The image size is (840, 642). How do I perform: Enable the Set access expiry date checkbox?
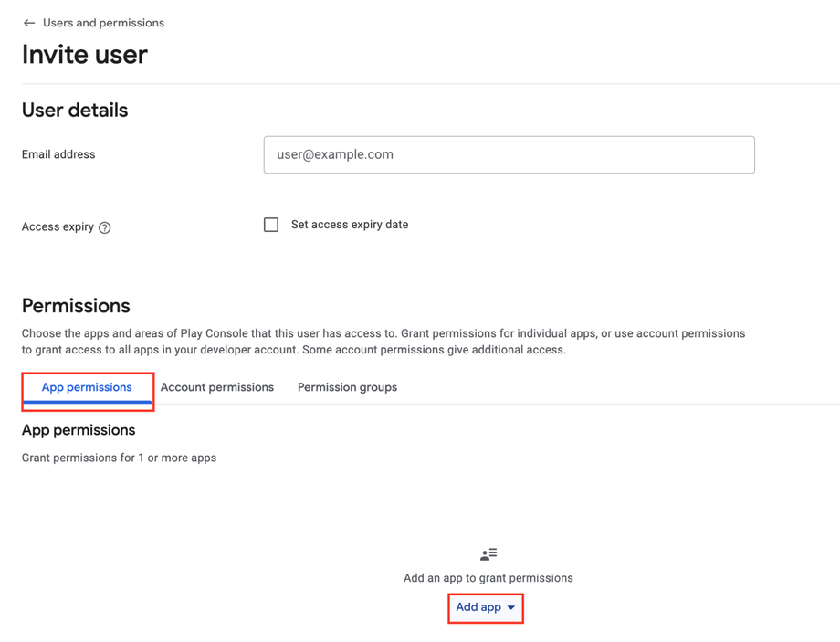[x=271, y=225]
